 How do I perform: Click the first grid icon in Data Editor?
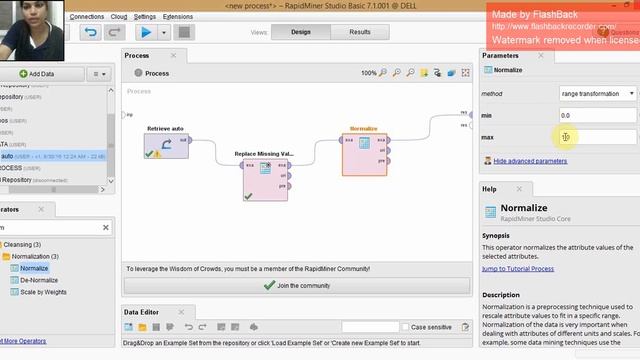tap(221, 327)
